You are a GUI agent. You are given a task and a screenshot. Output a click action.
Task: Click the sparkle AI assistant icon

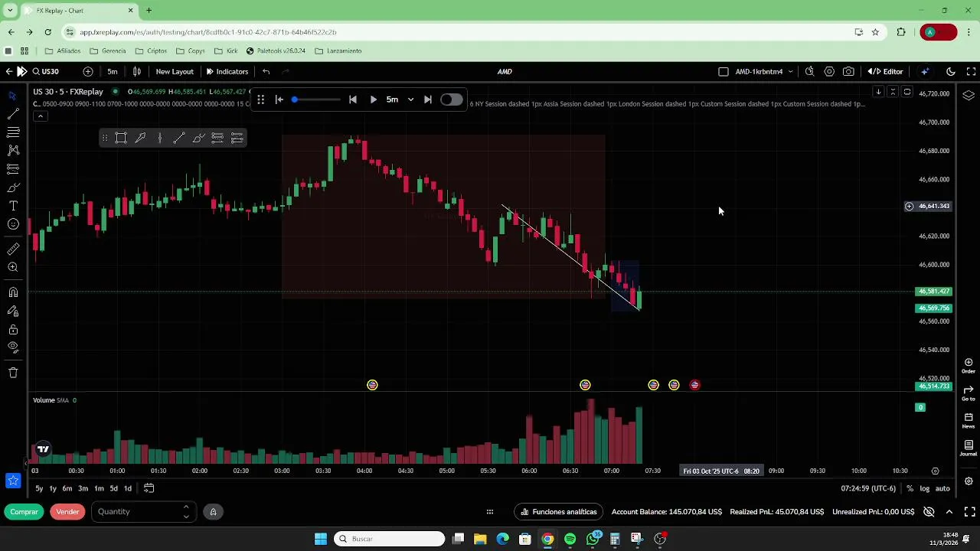925,71
